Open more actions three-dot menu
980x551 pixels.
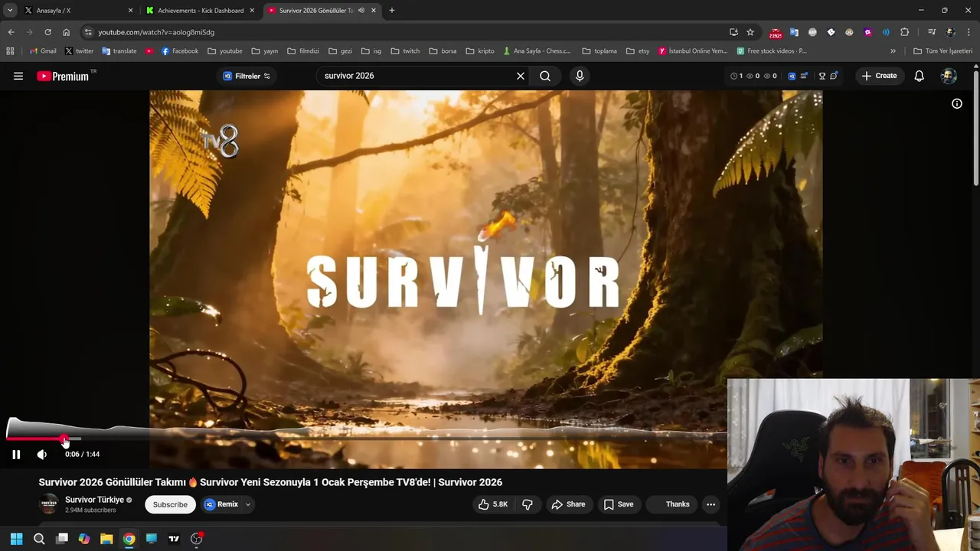[x=710, y=504]
